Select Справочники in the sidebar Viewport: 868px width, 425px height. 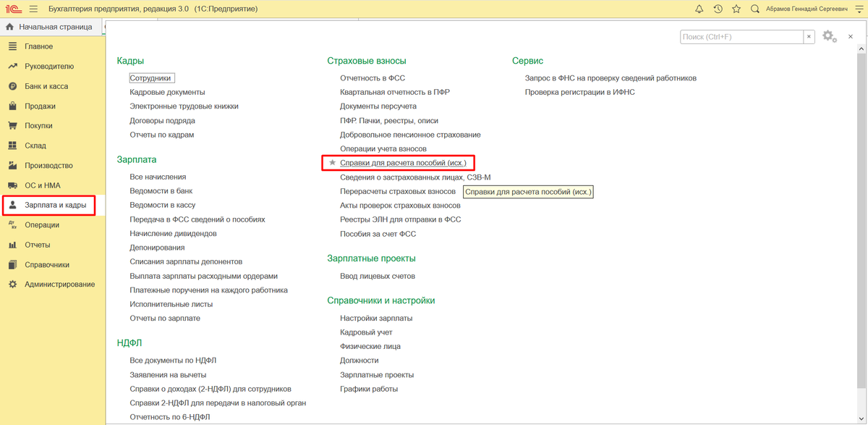53,264
